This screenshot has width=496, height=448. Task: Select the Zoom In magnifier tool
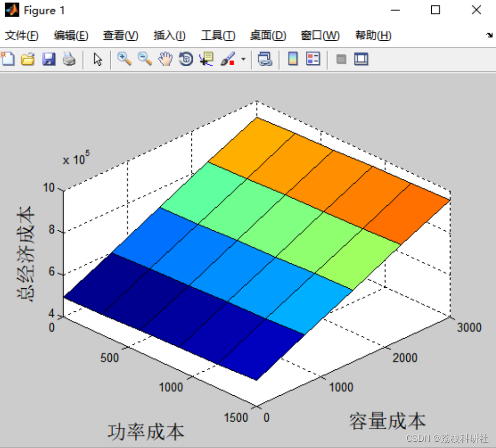tap(124, 59)
